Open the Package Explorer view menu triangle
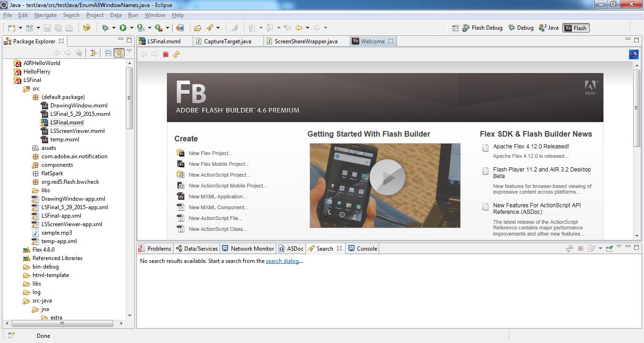Viewport: 644px width, 343px height. (130, 51)
